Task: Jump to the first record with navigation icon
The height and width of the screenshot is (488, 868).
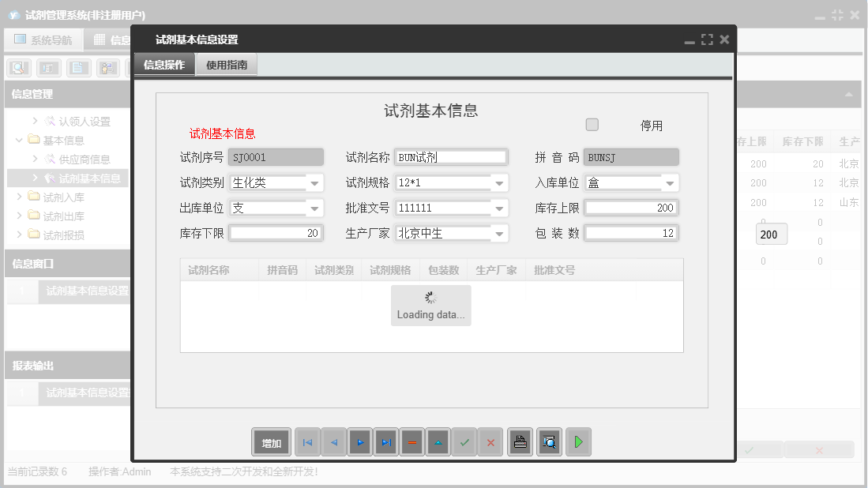Action: pos(307,441)
